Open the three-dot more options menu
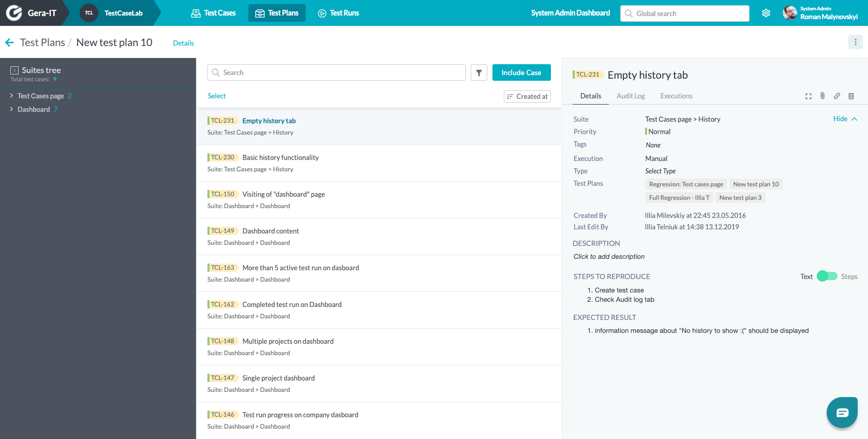The width and height of the screenshot is (868, 439). pyautogui.click(x=855, y=42)
